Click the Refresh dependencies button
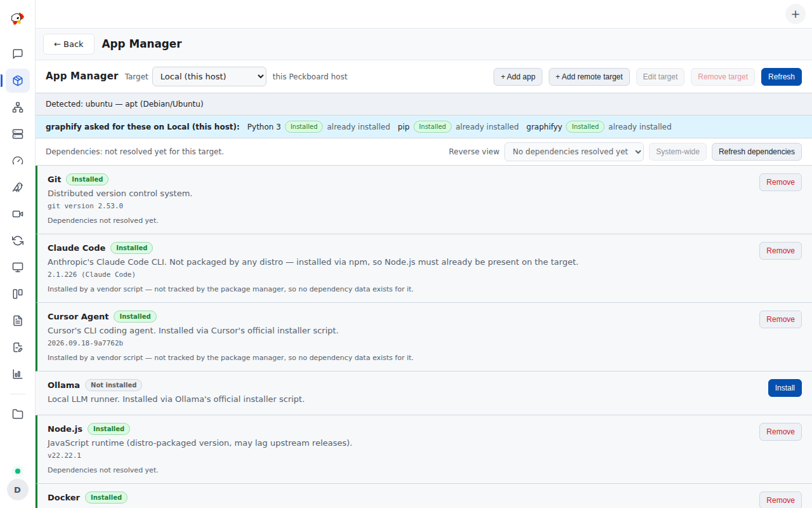The height and width of the screenshot is (508, 812). pyautogui.click(x=757, y=152)
